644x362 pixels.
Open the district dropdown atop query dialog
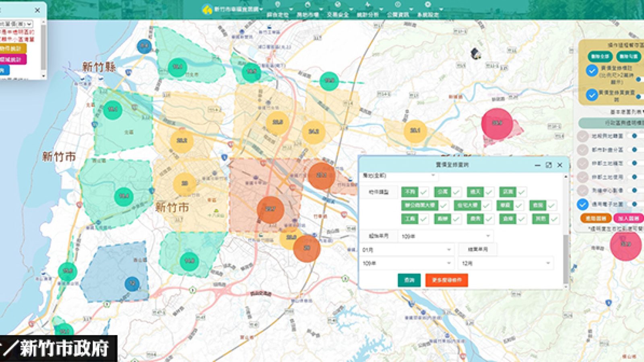tap(398, 176)
